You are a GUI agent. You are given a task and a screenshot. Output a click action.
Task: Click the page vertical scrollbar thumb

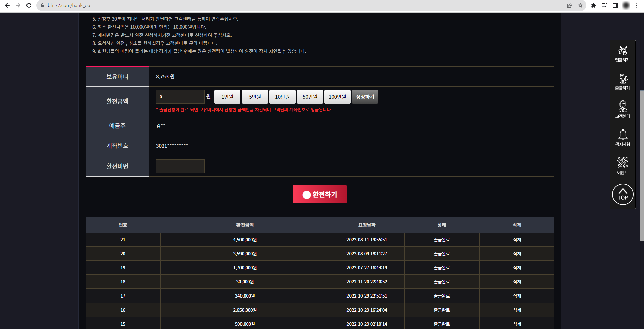coord(642,166)
